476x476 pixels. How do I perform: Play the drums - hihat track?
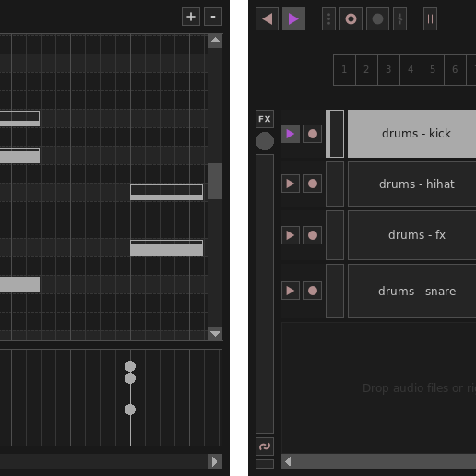(x=291, y=184)
